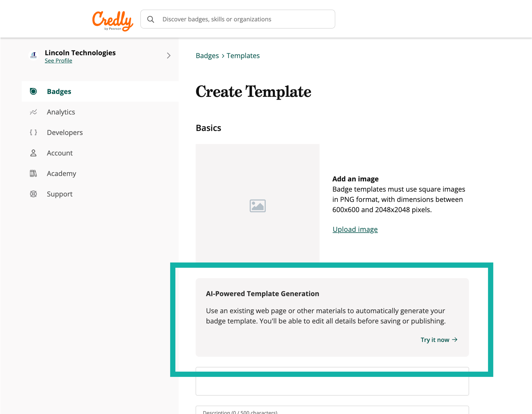Open the See Profile link
Screen dimensions: 532x414
click(59, 61)
